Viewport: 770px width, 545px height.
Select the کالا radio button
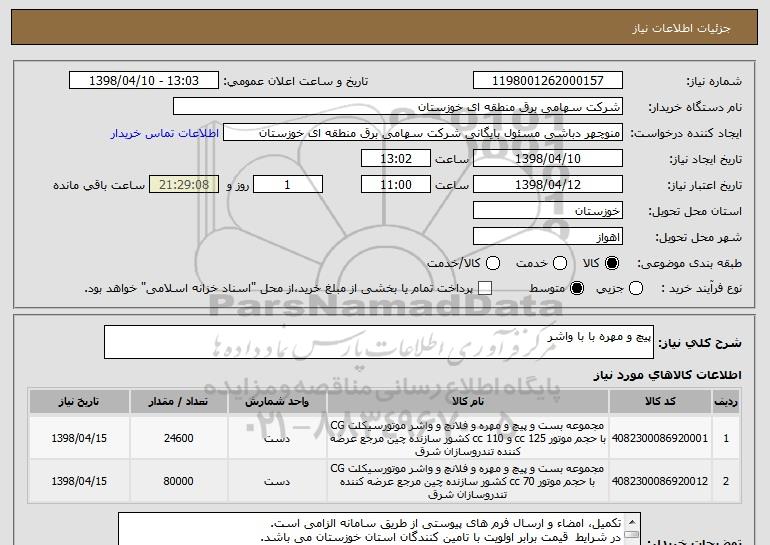coord(612,263)
